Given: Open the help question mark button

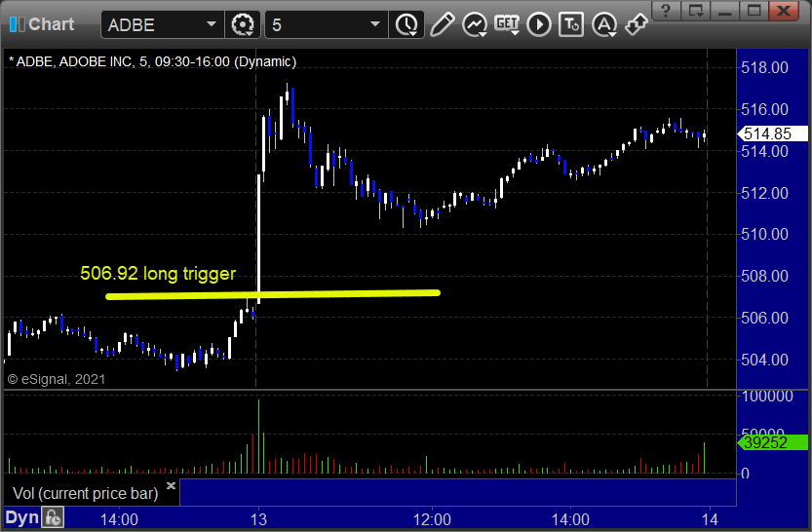Looking at the screenshot, I should (x=666, y=11).
